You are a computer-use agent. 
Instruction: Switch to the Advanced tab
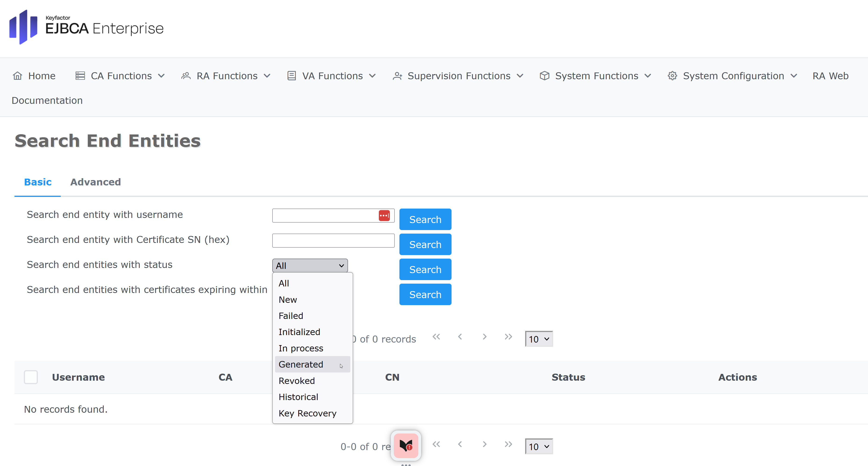click(x=95, y=182)
